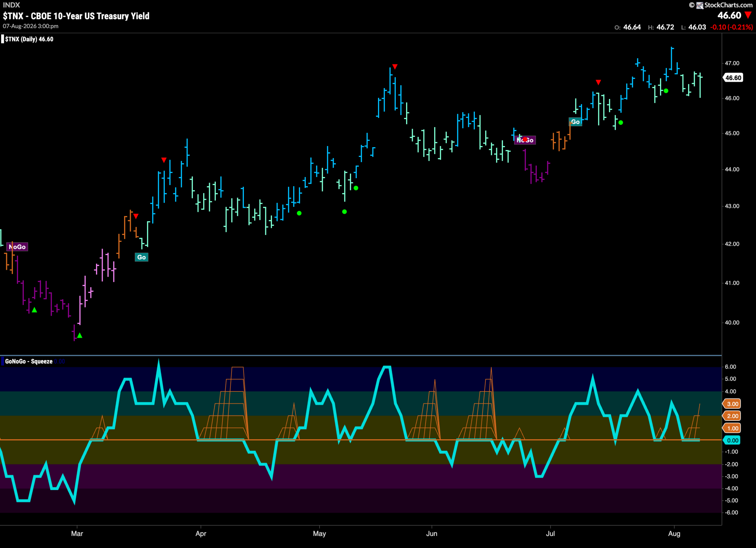Click the GoNoGo - Squeeze panel label
756x548 pixels.
(x=29, y=361)
